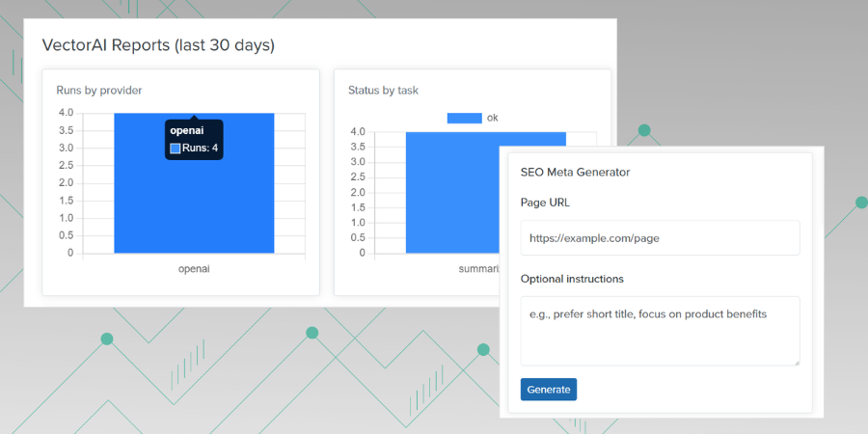
Task: Click the blue bar in Status by task chart
Action: tap(451, 193)
